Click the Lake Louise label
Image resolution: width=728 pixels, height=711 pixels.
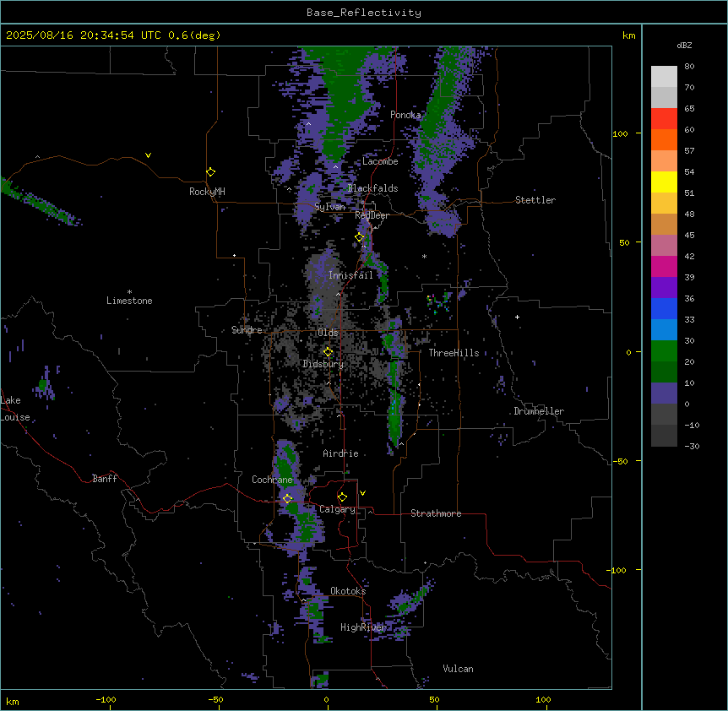pos(15,409)
